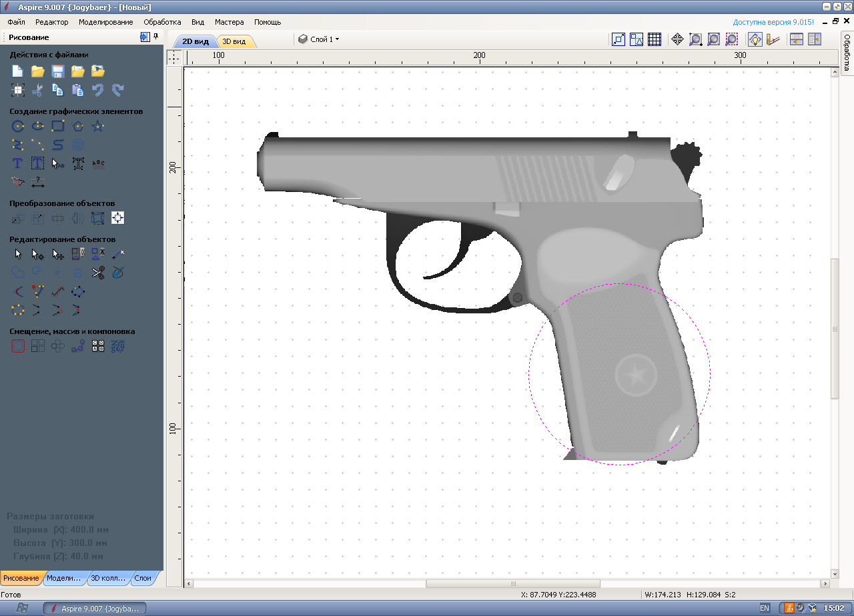Select the Draw Curve S-shaped tool
Viewport: 854px width, 616px height.
(x=58, y=144)
